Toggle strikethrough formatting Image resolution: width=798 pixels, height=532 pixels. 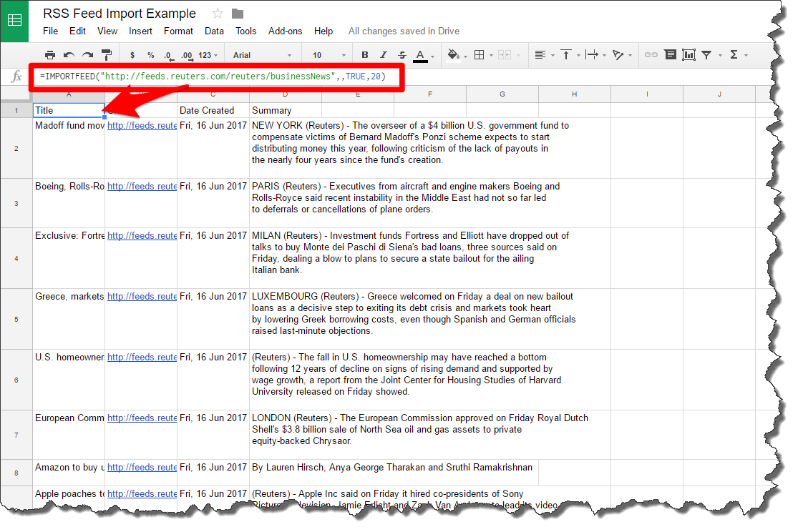[402, 55]
